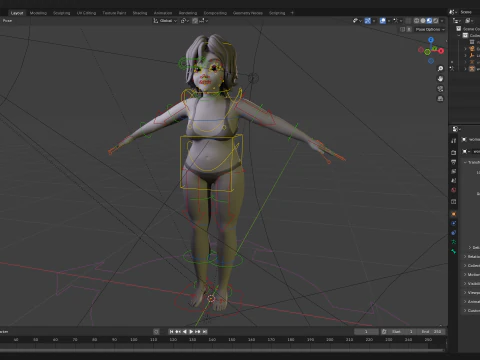This screenshot has width=480, height=360.
Task: Play the animation in reverse
Action: click(x=185, y=332)
